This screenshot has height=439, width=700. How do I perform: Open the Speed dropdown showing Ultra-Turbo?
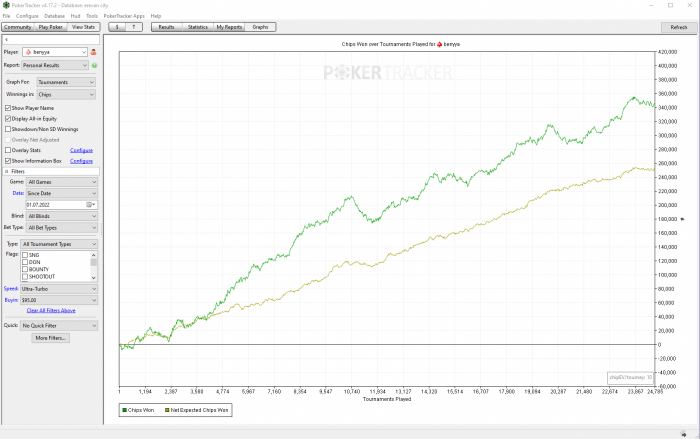59,289
